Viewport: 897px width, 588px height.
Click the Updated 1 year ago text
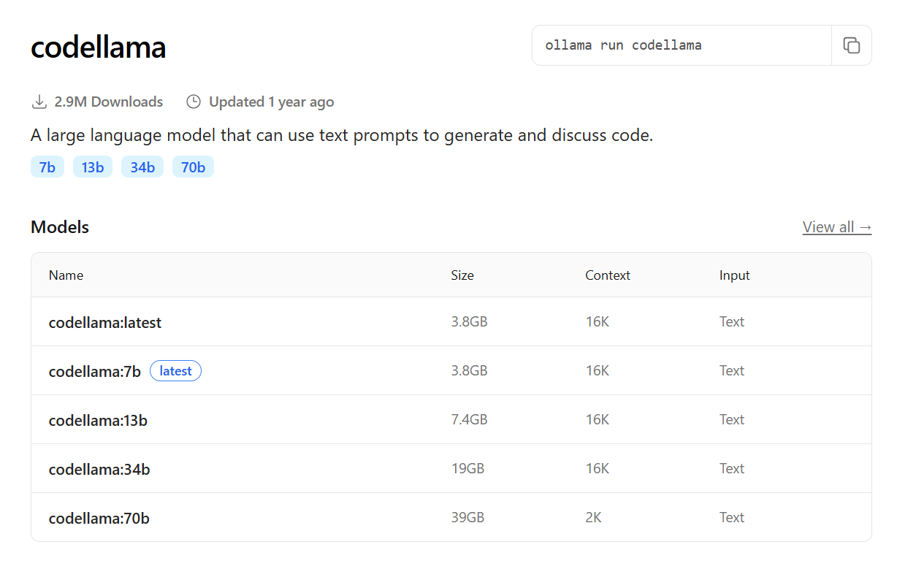tap(272, 102)
